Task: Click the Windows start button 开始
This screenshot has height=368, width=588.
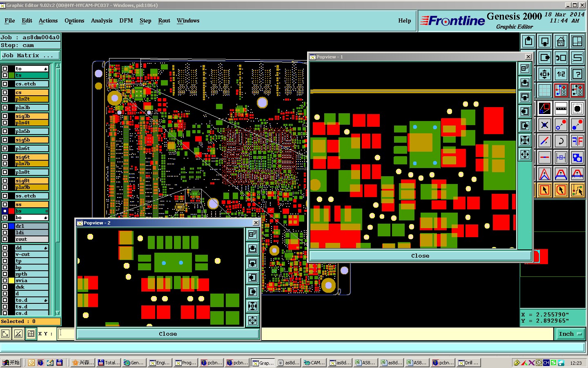Action: [11, 363]
